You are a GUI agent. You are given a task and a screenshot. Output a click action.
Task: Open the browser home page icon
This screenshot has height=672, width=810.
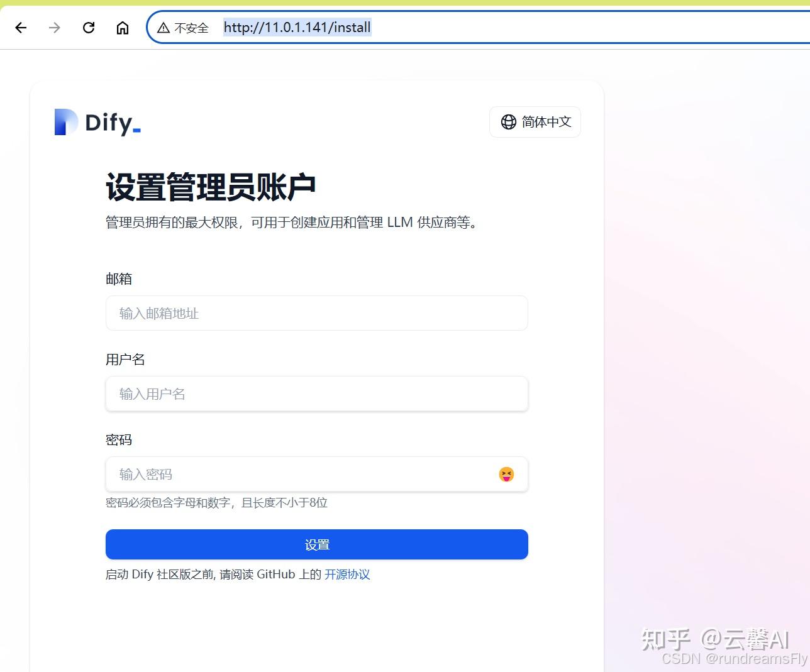123,27
